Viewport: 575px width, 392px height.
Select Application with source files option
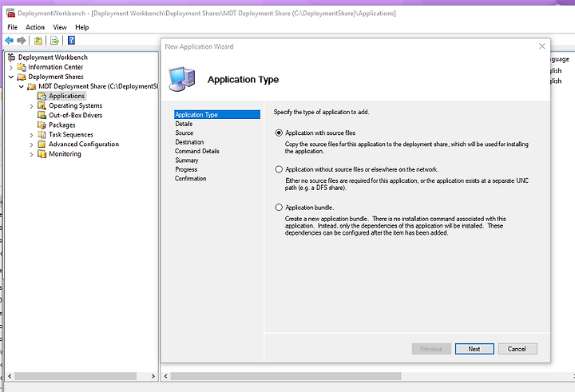[279, 133]
